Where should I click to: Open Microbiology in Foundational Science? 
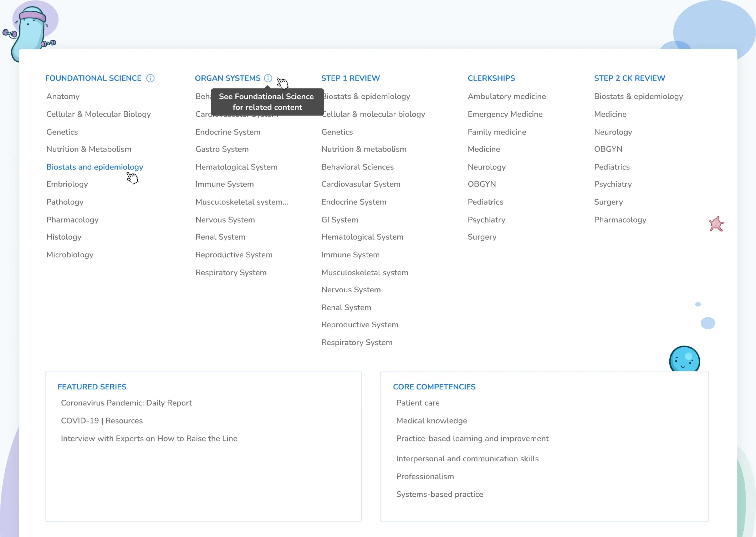70,255
